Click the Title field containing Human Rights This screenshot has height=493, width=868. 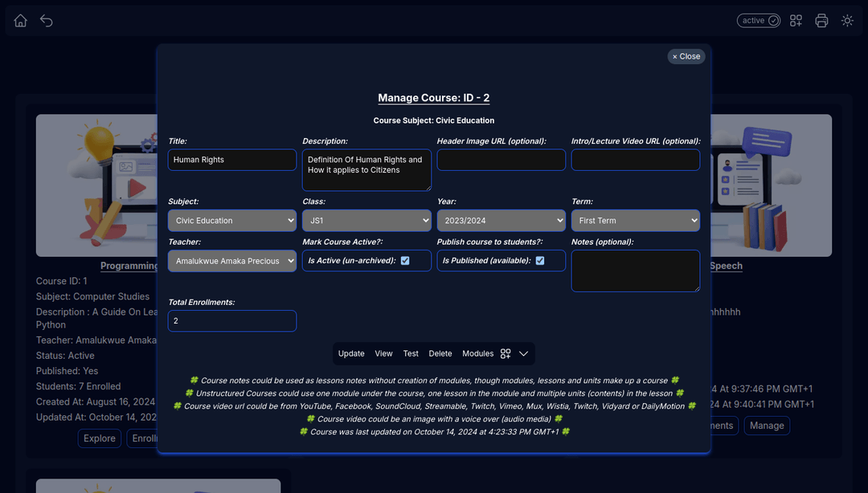[232, 160]
